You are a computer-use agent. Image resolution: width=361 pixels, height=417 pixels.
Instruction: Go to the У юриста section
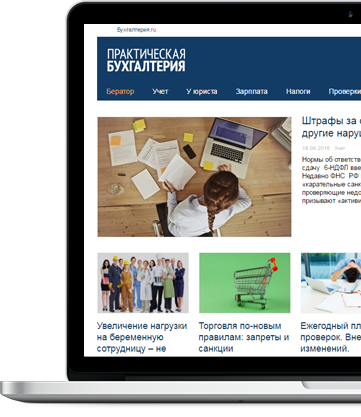click(x=202, y=91)
